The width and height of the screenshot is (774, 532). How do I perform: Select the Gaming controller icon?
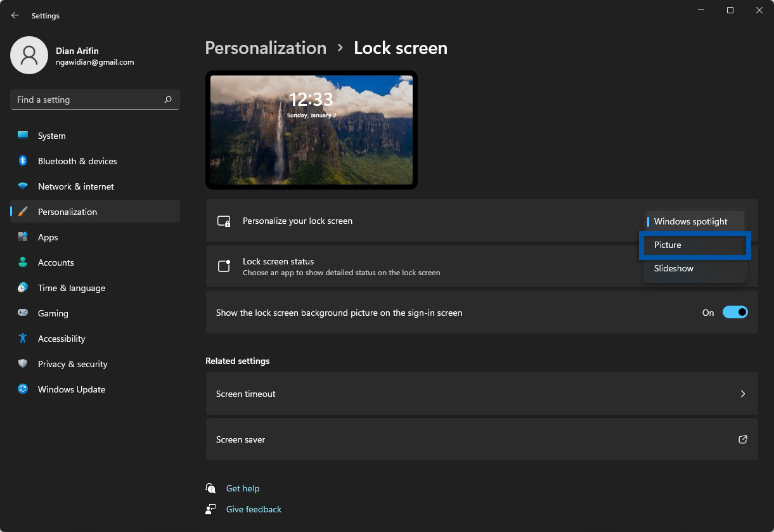pyautogui.click(x=23, y=313)
